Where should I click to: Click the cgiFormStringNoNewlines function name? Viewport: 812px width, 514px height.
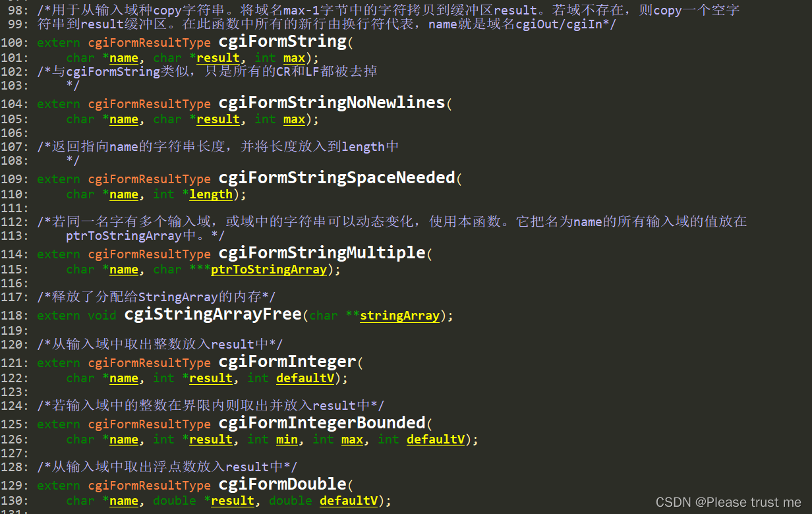pyautogui.click(x=332, y=103)
